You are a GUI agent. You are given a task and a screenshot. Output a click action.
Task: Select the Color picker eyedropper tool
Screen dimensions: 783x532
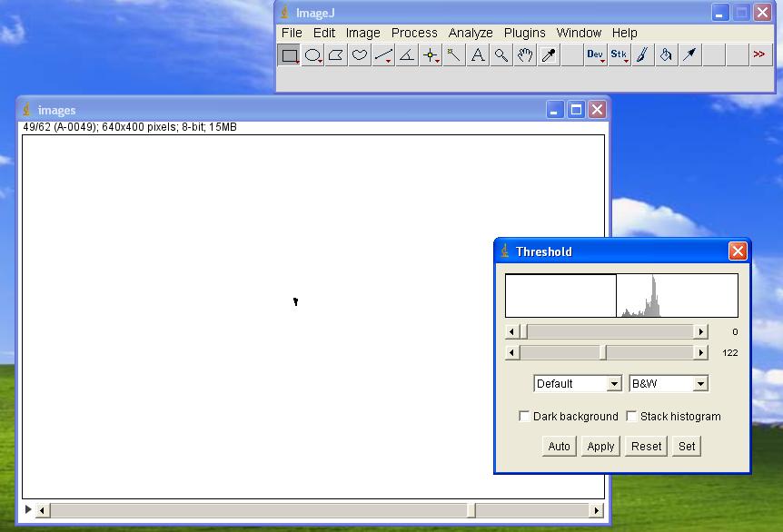[x=549, y=54]
